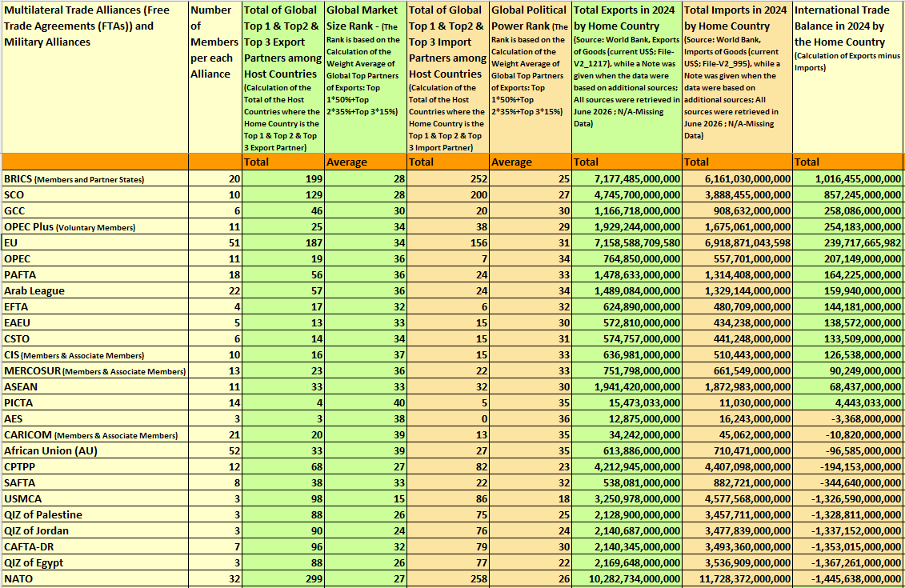The width and height of the screenshot is (905, 588).
Task: Click AES imports value 16,243,000,000
Action: pos(738,419)
